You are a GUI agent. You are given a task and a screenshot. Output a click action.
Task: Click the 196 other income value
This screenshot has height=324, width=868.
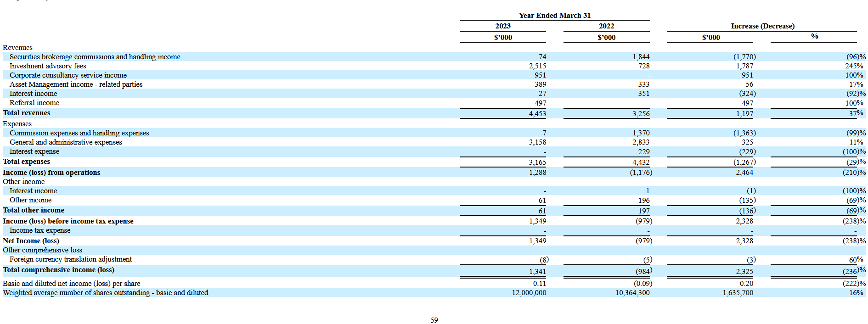(x=644, y=201)
